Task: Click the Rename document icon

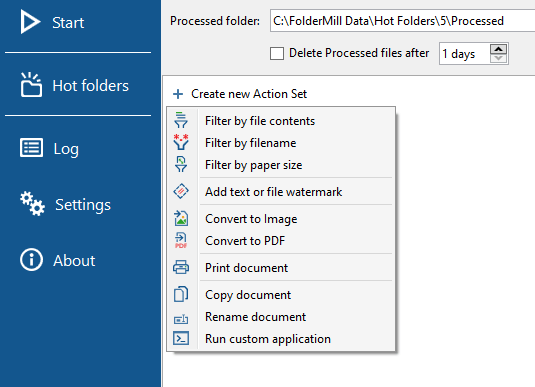Action: point(181,319)
